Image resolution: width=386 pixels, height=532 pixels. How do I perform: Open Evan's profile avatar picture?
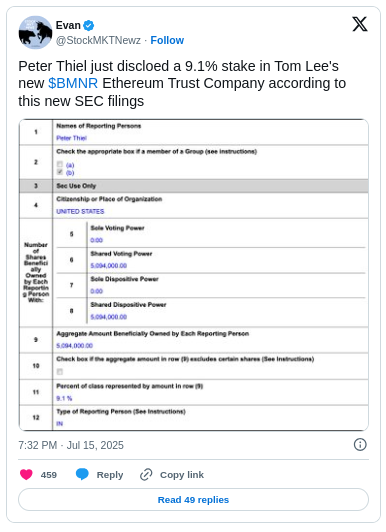coord(35,33)
